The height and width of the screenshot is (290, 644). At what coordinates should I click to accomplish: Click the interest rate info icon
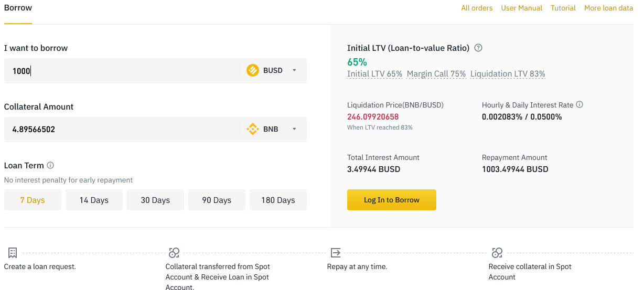(x=579, y=105)
